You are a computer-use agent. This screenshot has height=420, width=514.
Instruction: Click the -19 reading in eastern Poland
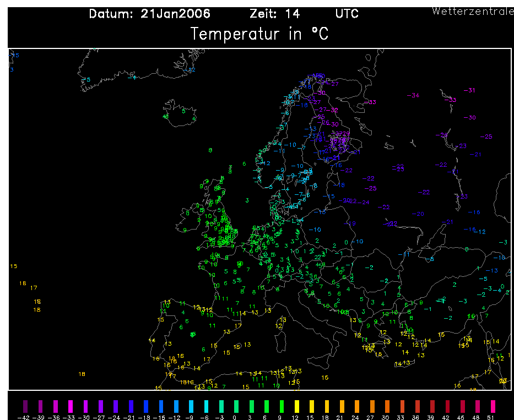350,223
